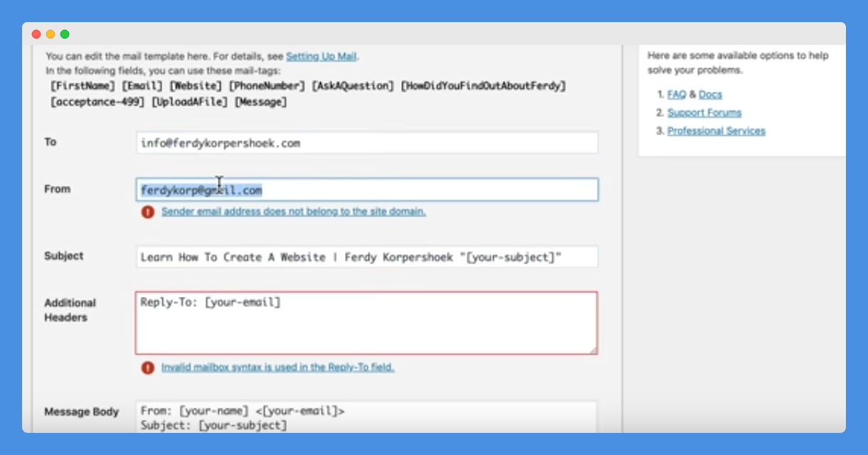Select the [FirstName] mail-tag
The width and height of the screenshot is (868, 455).
pos(83,86)
